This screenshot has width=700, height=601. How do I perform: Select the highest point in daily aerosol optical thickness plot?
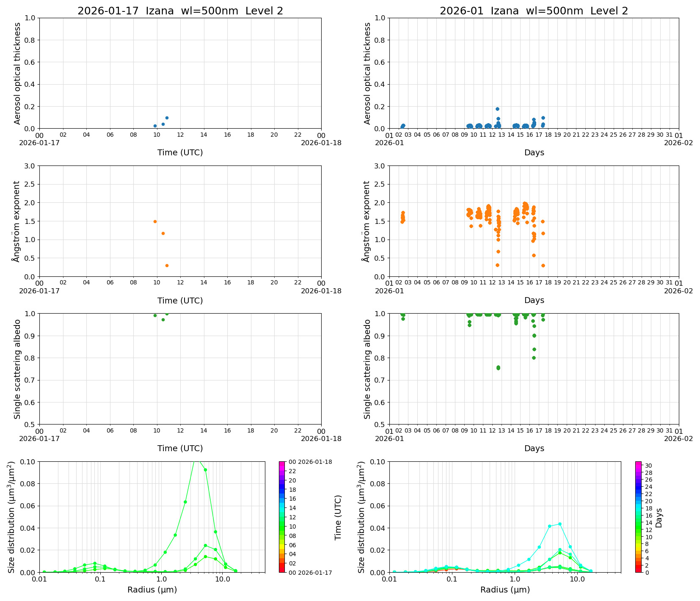point(167,118)
